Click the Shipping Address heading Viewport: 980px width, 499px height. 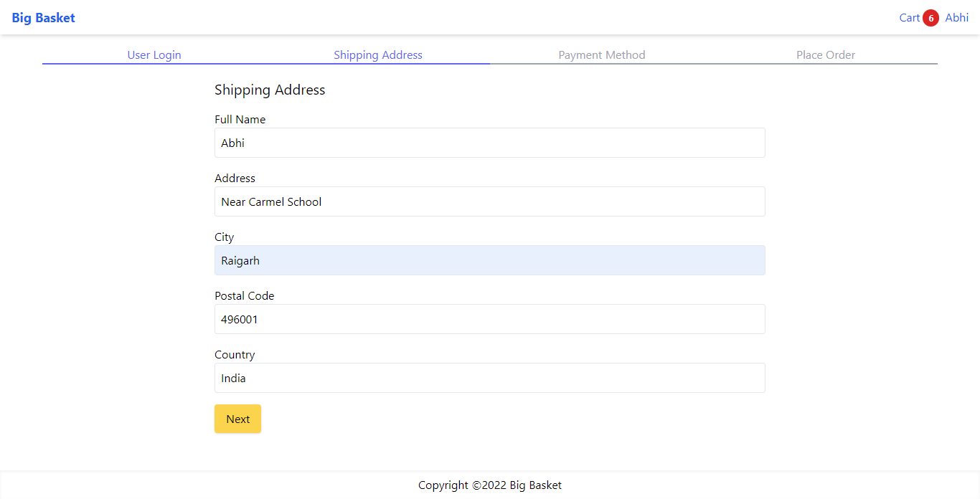tap(270, 90)
